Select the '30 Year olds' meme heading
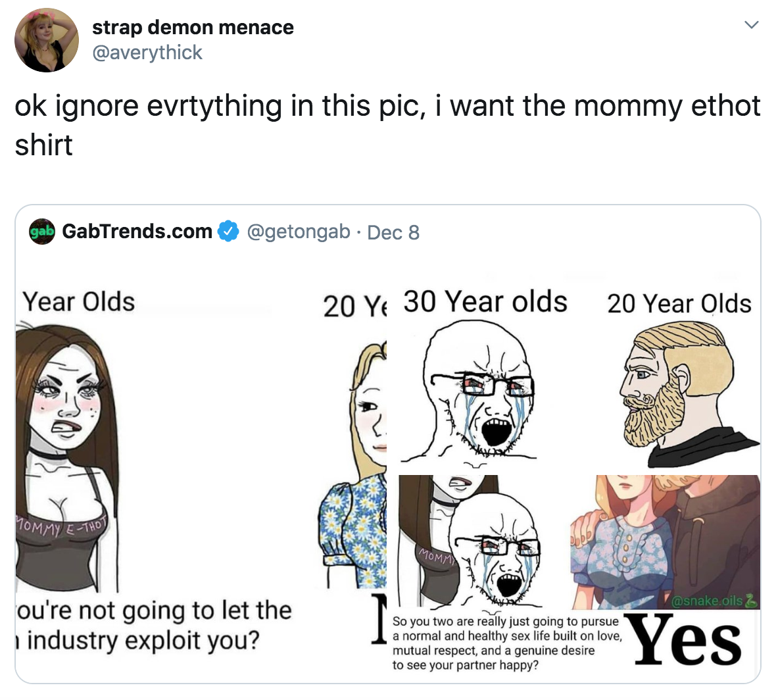This screenshot has width=776, height=700. pos(485,301)
